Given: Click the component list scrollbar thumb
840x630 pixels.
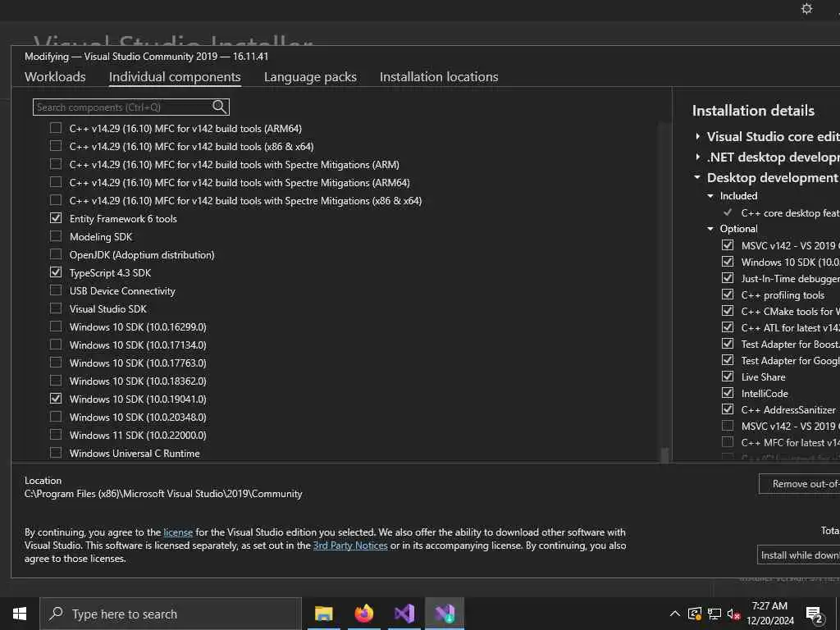Looking at the screenshot, I should pos(664,454).
